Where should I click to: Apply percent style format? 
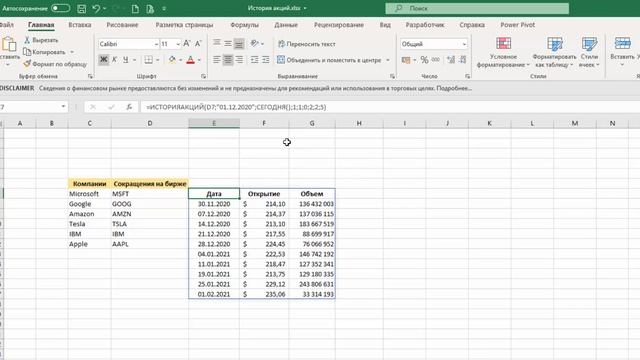coord(424,60)
